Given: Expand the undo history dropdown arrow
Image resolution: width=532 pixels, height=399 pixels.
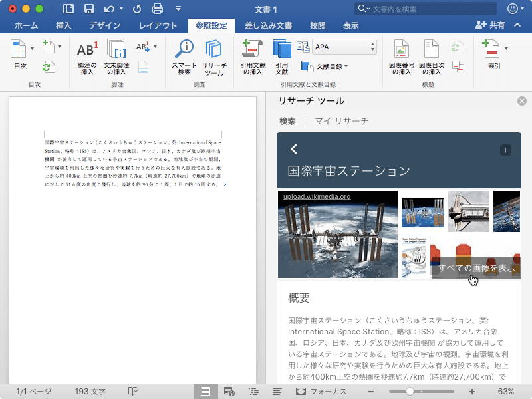Looking at the screenshot, I should 121,9.
